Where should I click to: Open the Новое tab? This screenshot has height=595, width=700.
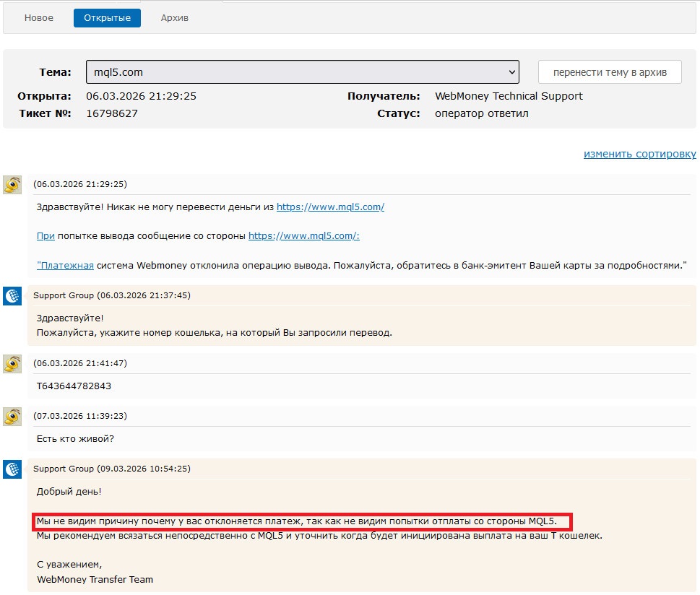click(x=39, y=18)
